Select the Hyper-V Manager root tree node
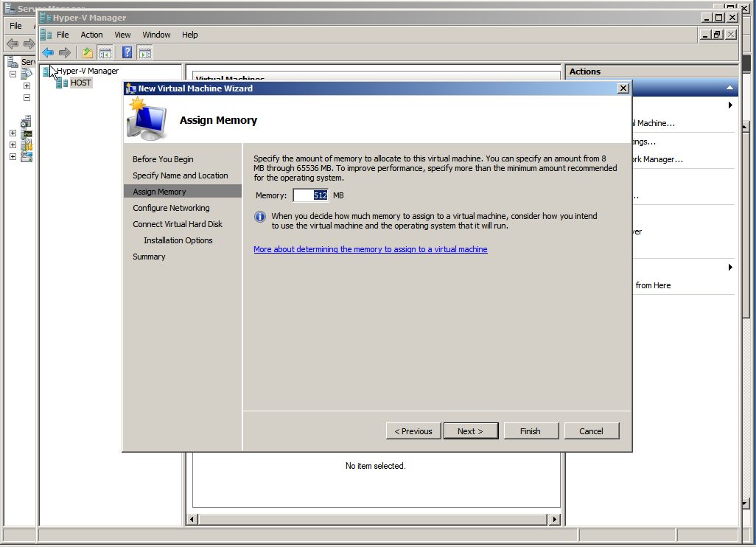This screenshot has width=756, height=547. tap(87, 71)
